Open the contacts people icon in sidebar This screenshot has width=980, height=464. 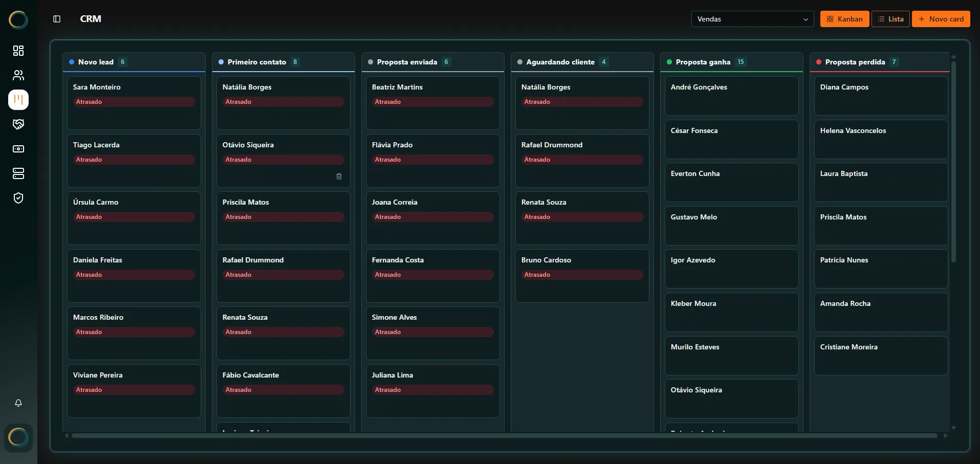tap(18, 75)
